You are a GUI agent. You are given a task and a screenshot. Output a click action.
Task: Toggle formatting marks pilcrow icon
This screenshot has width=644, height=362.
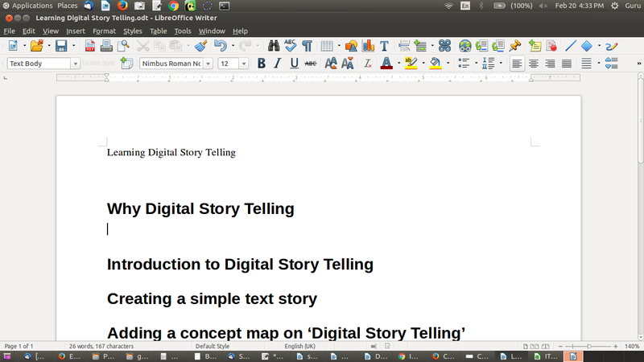[x=307, y=46]
